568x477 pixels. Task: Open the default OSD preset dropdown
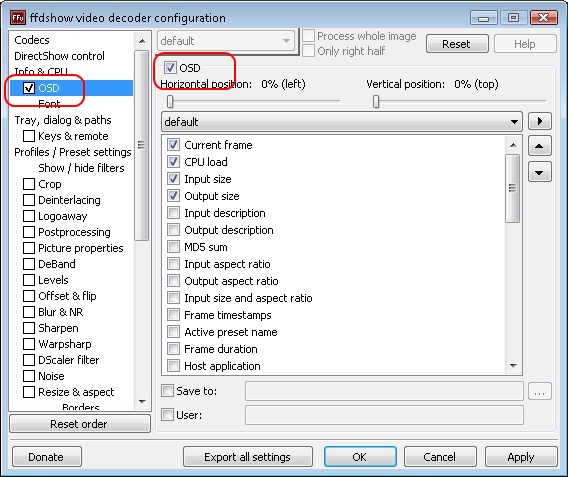click(x=341, y=122)
